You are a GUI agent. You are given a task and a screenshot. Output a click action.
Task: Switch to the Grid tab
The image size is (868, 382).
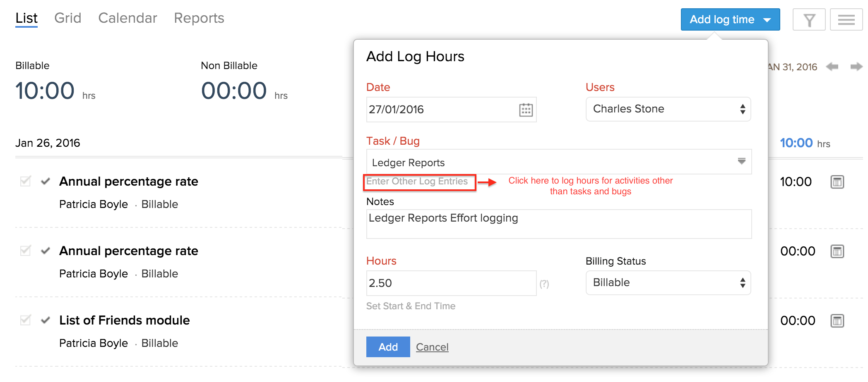tap(68, 18)
